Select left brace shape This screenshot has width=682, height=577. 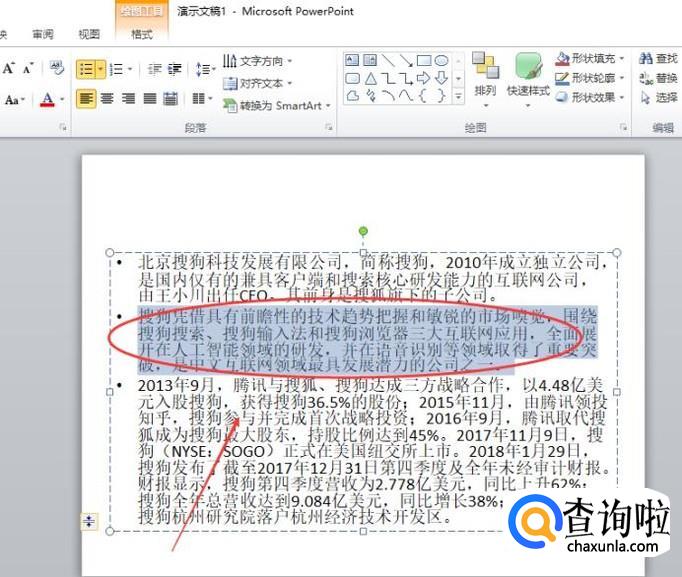point(423,96)
